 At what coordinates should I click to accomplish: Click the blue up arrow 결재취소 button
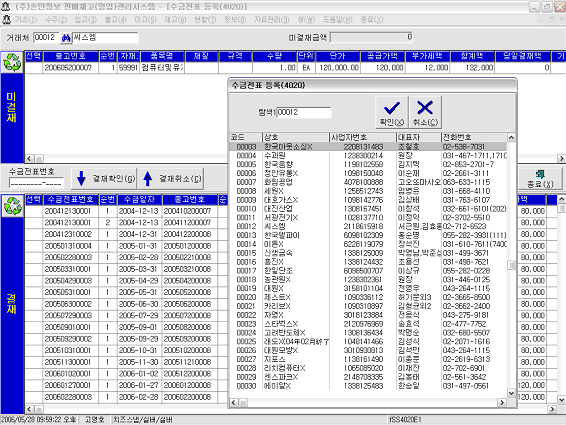(x=171, y=178)
